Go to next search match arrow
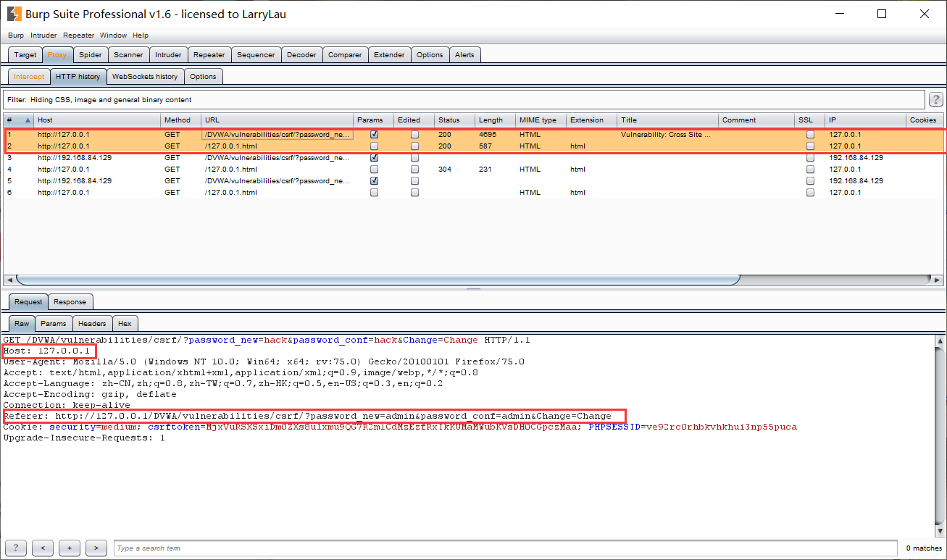Image resolution: width=947 pixels, height=560 pixels. [x=96, y=548]
